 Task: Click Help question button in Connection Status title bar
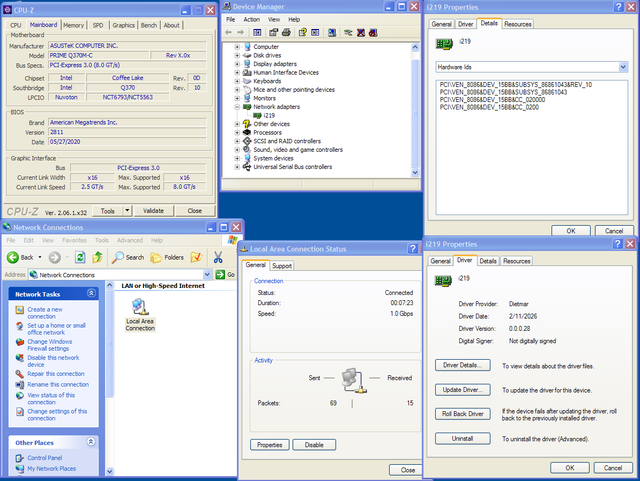413,248
